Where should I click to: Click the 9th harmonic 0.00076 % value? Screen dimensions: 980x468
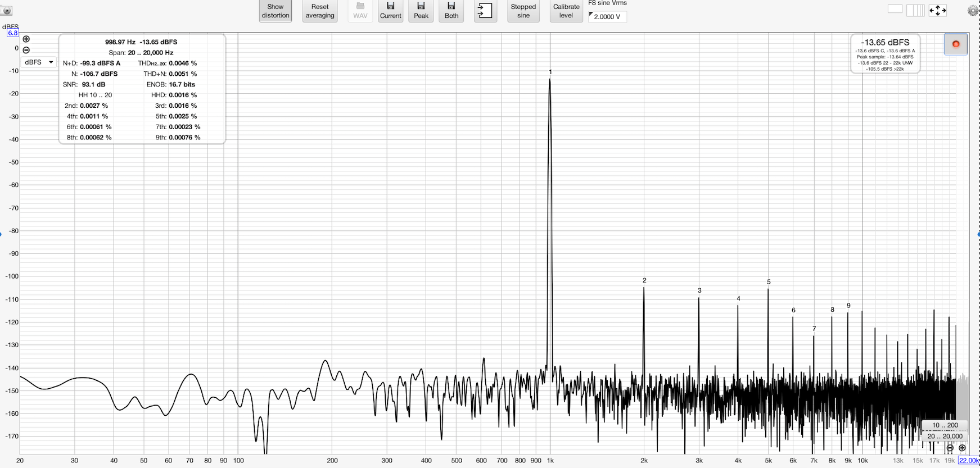[184, 138]
